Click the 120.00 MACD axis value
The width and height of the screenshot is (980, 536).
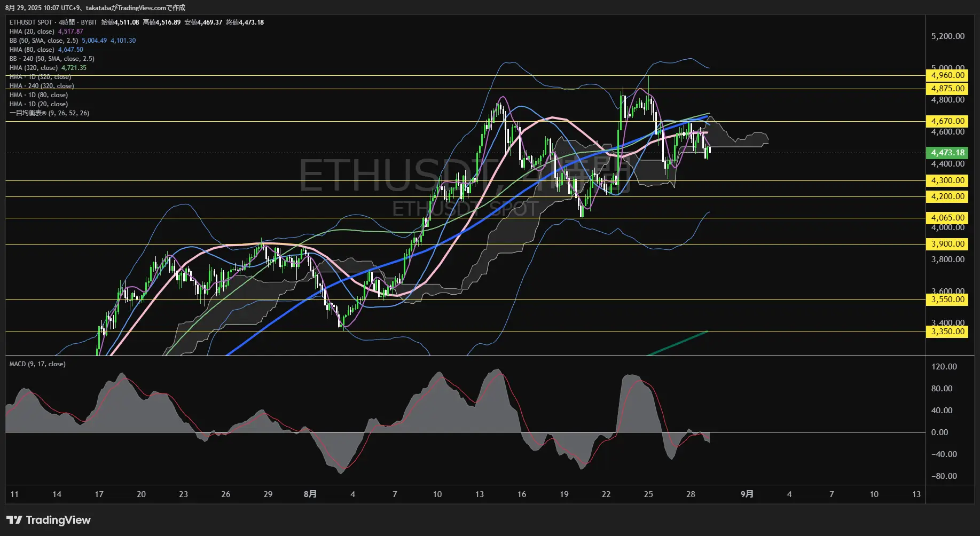944,367
